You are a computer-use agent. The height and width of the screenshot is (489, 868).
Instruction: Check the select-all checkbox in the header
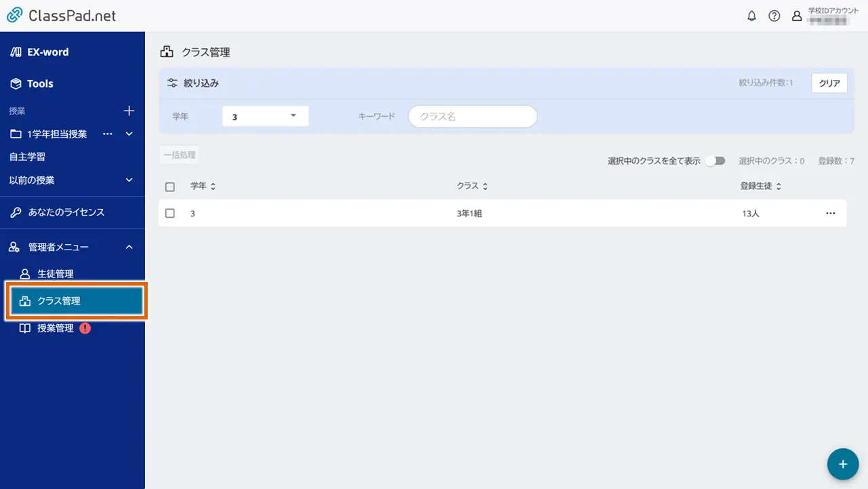pos(170,187)
